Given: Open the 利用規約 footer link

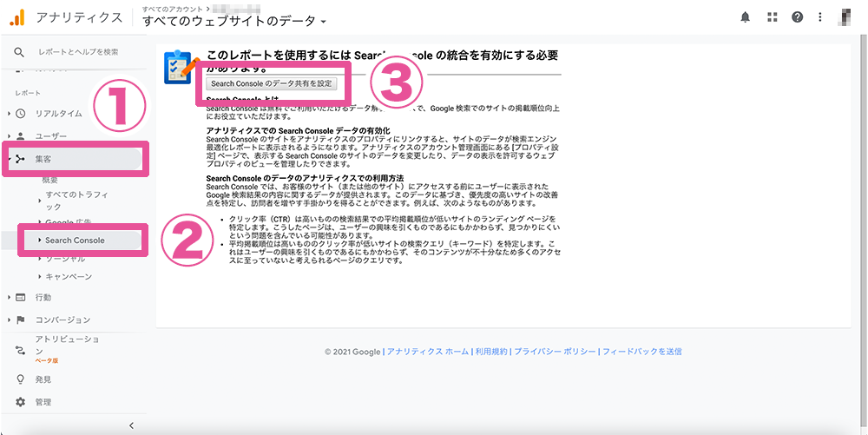Looking at the screenshot, I should pos(491,352).
